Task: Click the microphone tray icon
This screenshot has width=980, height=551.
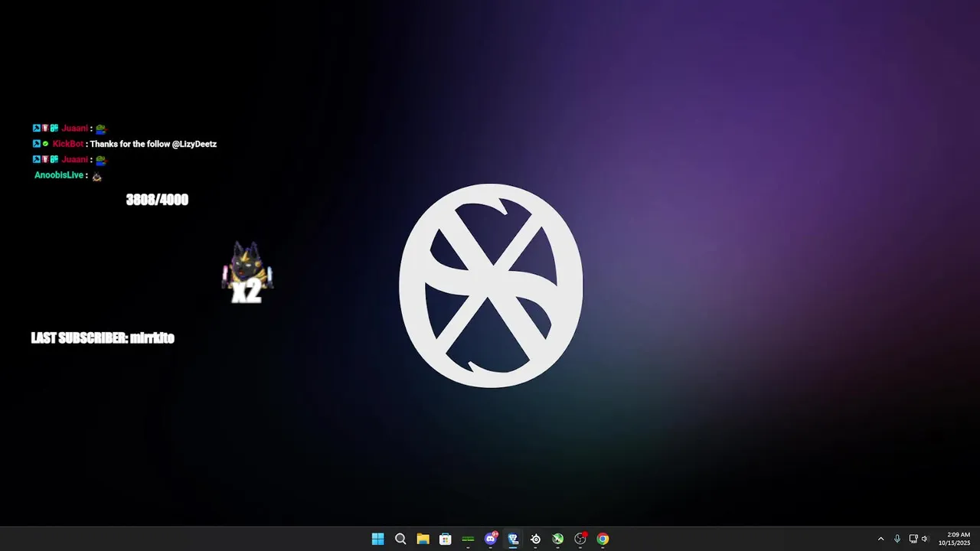Action: point(897,539)
